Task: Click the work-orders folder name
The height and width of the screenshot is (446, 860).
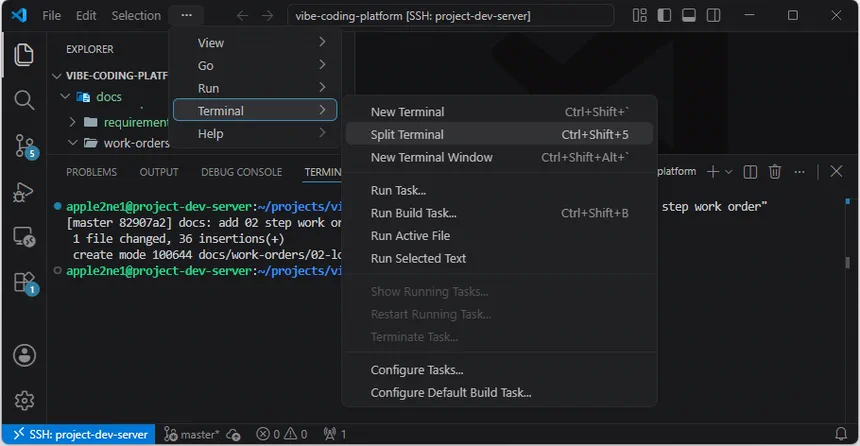Action: click(x=137, y=143)
